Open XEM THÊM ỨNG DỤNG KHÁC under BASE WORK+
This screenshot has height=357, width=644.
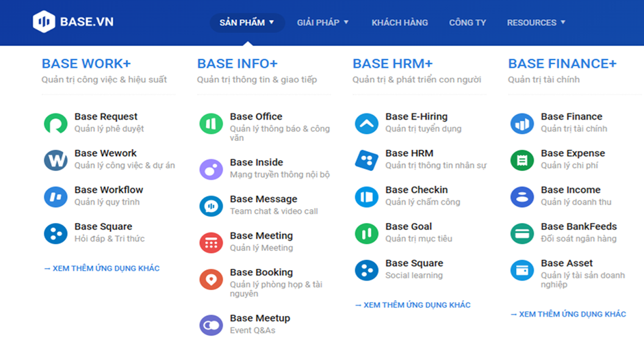pos(102,268)
